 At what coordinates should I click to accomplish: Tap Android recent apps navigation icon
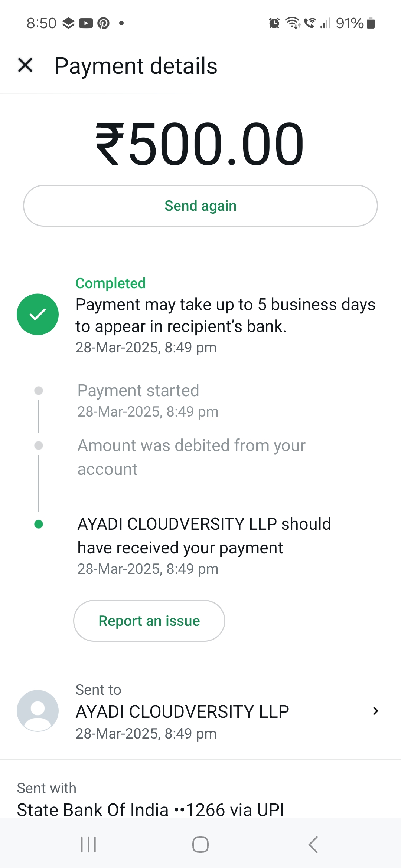88,845
